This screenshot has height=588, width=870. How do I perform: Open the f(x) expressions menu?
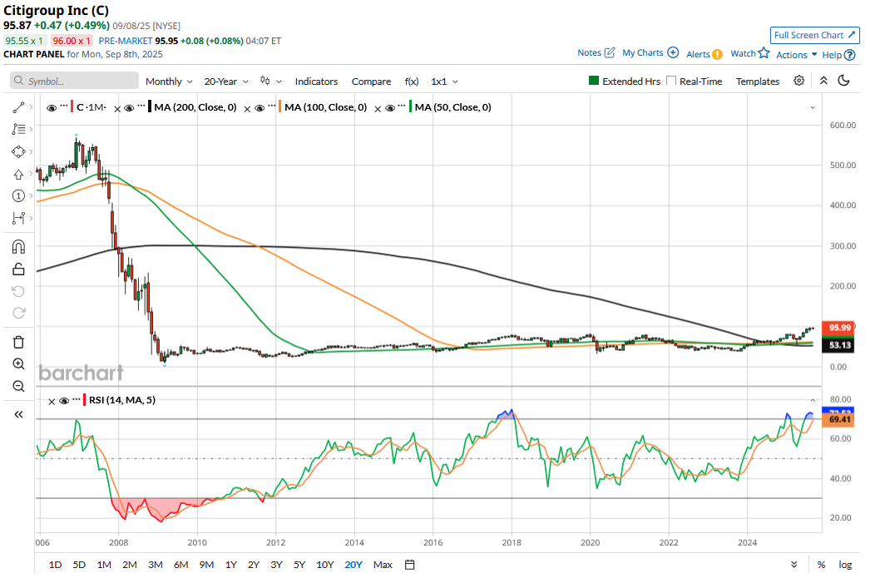pos(412,81)
